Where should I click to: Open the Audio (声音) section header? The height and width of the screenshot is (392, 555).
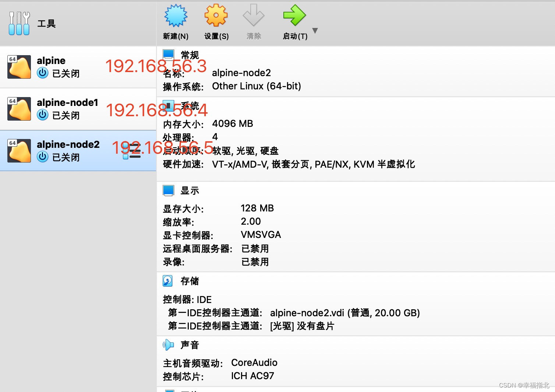tap(190, 345)
